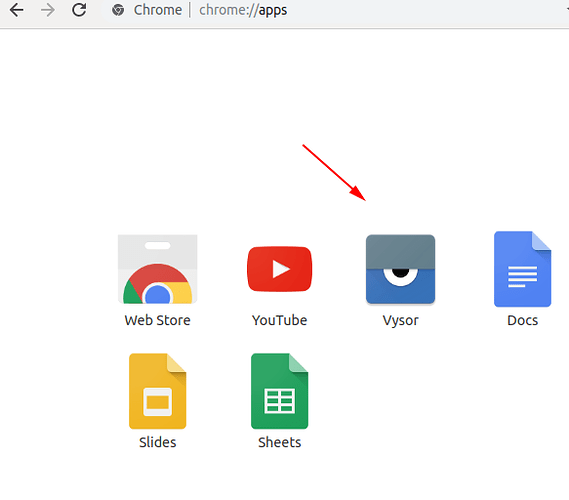Viewport: 569px width, 500px height.
Task: Open the Sheets app icon
Action: pyautogui.click(x=279, y=391)
